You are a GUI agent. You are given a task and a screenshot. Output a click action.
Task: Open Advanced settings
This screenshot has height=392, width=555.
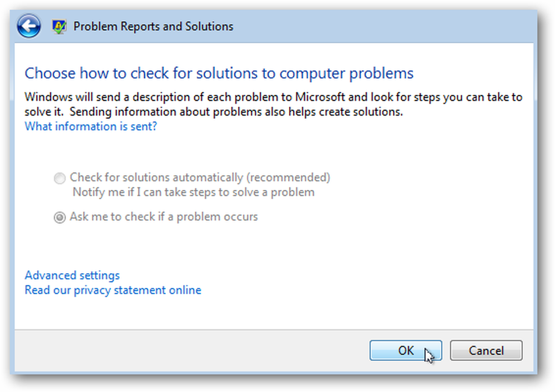tap(72, 275)
